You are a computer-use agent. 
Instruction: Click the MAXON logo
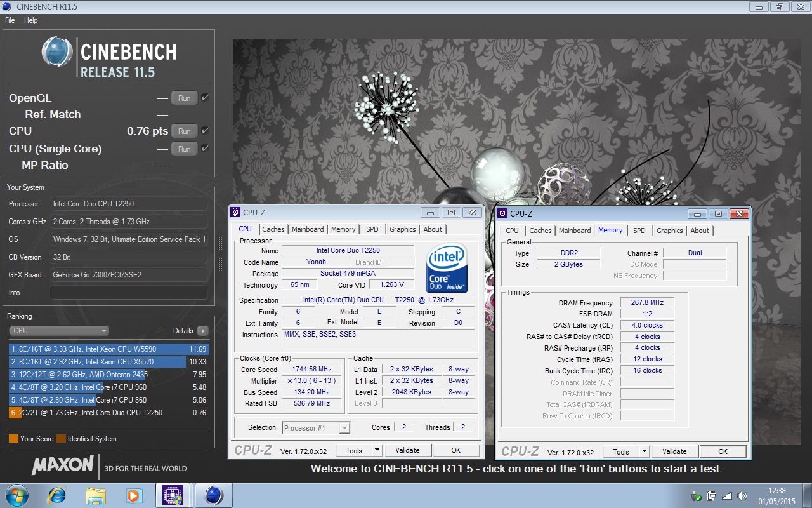coord(63,465)
